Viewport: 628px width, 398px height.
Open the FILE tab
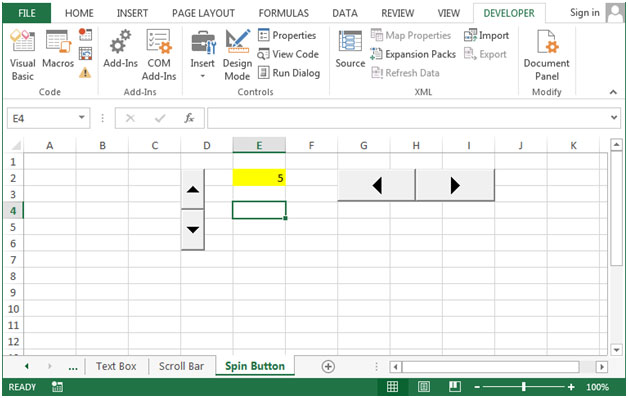tap(27, 13)
